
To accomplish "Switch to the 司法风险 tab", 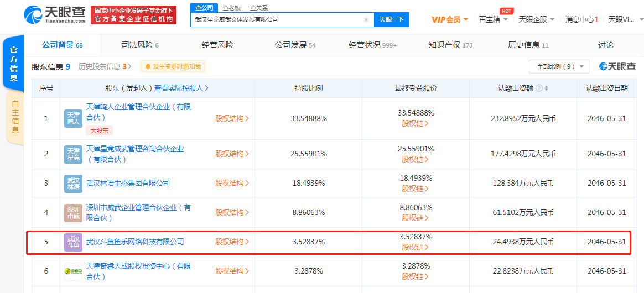I will pos(139,45).
